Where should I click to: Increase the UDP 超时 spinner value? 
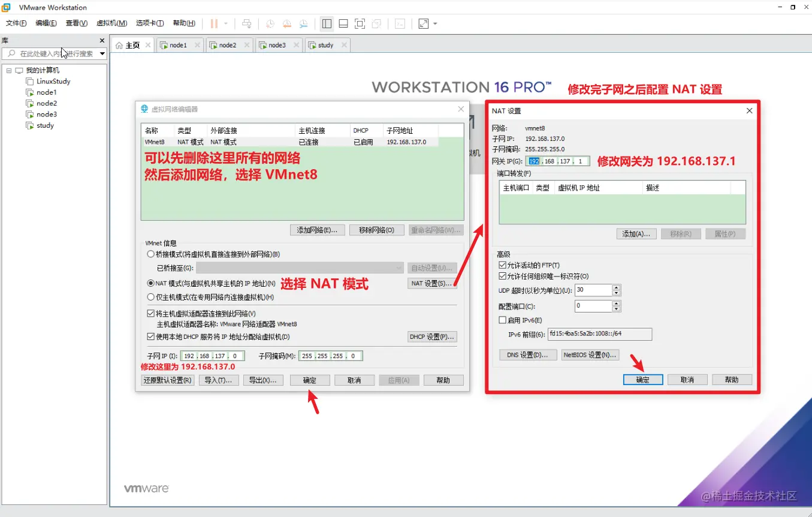[617, 287]
